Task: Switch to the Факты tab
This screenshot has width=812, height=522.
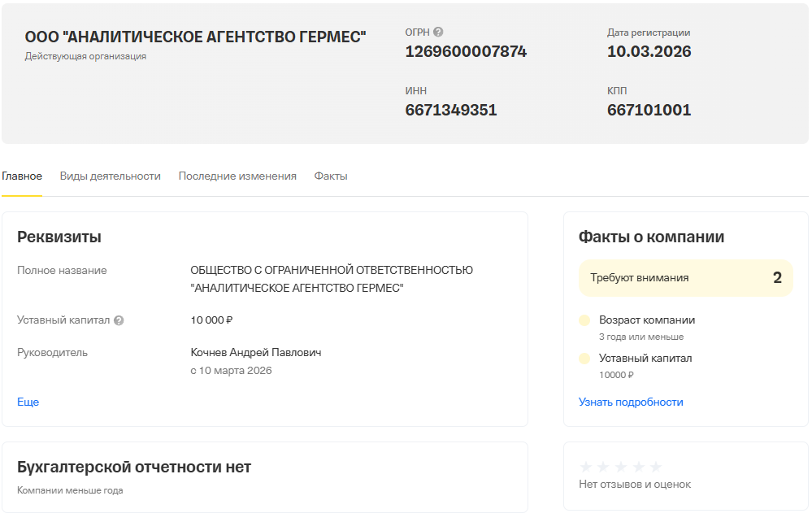Action: point(331,176)
